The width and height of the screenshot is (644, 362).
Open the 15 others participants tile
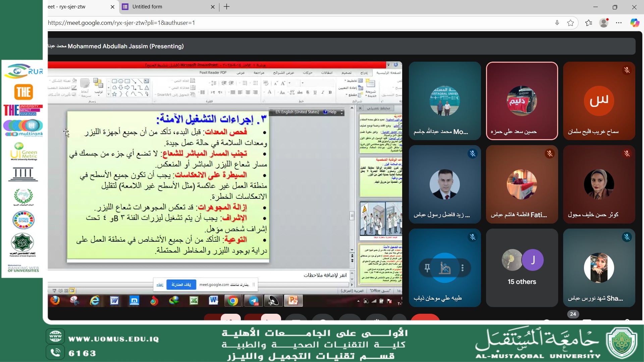pos(522,268)
